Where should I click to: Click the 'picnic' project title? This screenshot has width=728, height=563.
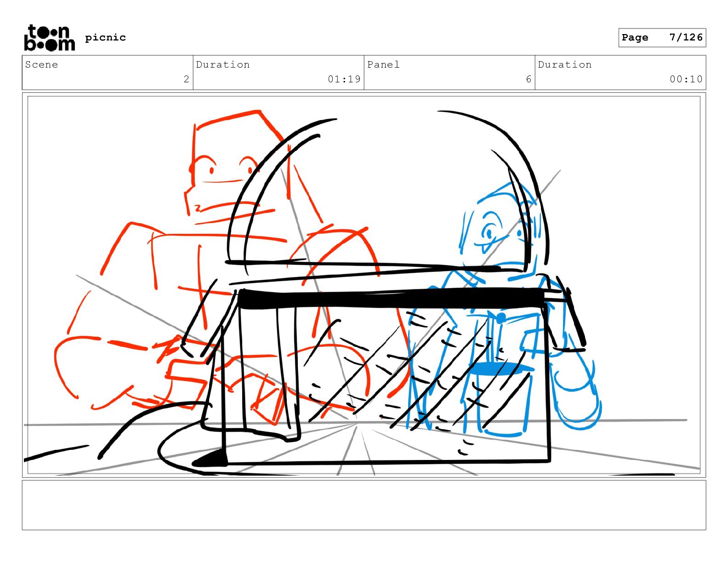(x=105, y=37)
